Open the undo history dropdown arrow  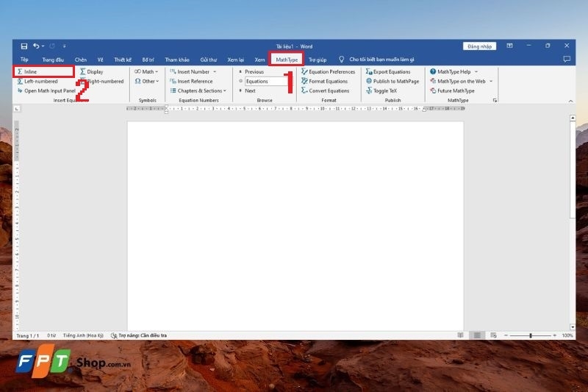click(x=43, y=46)
